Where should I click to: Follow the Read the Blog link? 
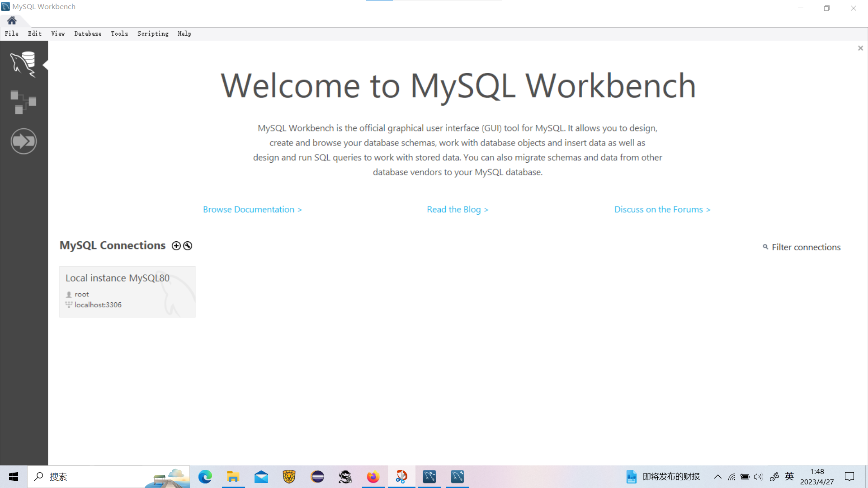pyautogui.click(x=458, y=210)
